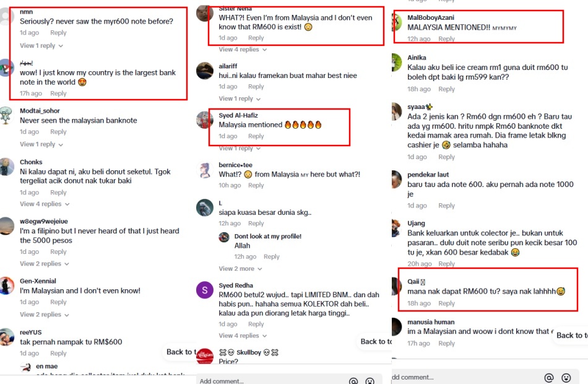This screenshot has width=588, height=384.
Task: Open ailariff's profile picture
Action: 205,71
